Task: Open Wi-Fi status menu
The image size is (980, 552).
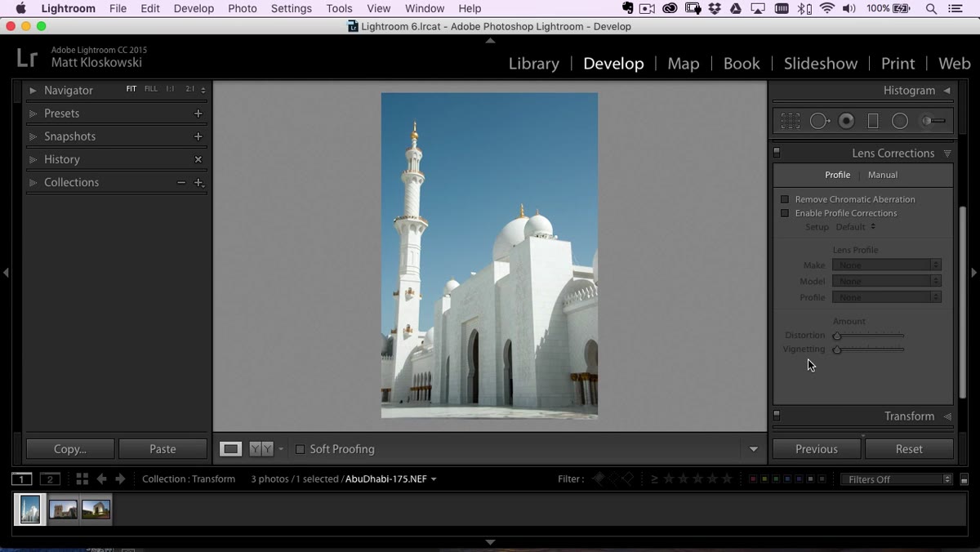Action: coord(827,8)
